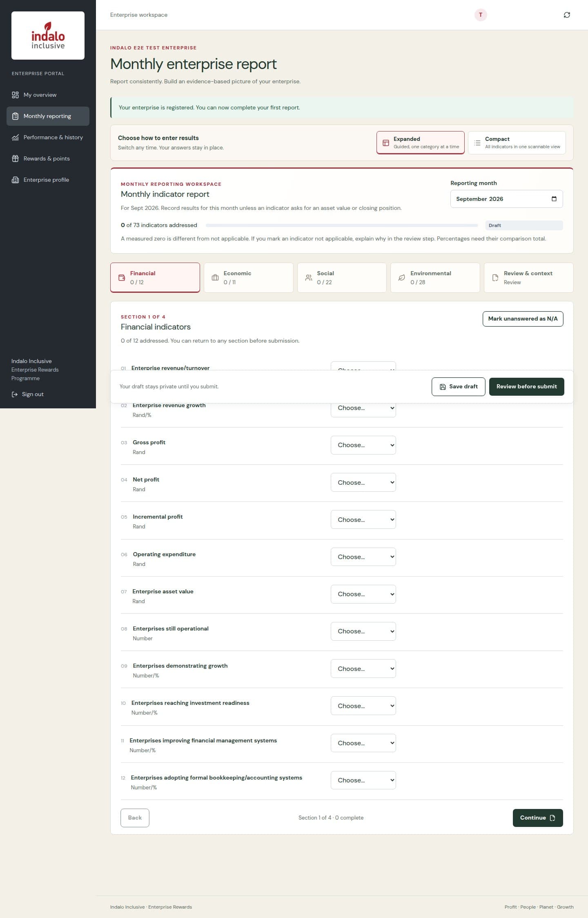Click the T user avatar
Viewport: 588px width, 918px height.
(x=481, y=15)
